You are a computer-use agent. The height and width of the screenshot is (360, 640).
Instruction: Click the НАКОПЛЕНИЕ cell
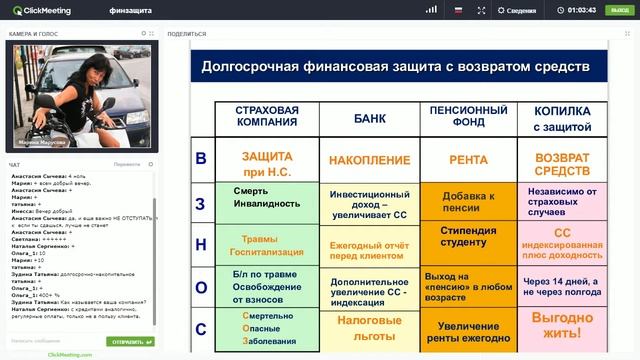click(370, 160)
